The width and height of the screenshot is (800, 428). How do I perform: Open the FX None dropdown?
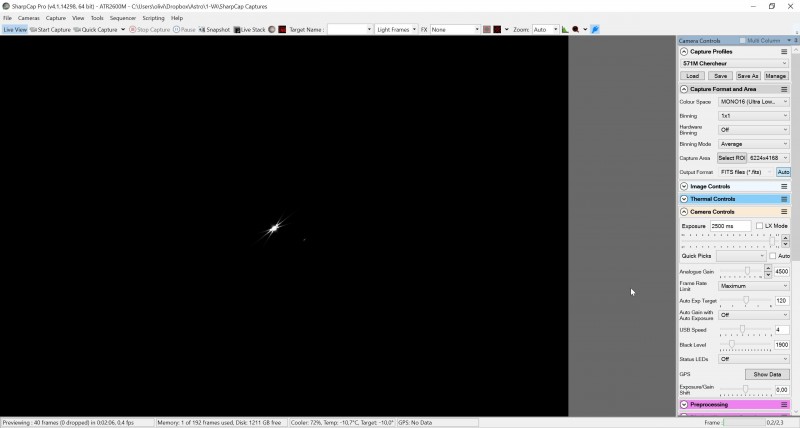(455, 30)
